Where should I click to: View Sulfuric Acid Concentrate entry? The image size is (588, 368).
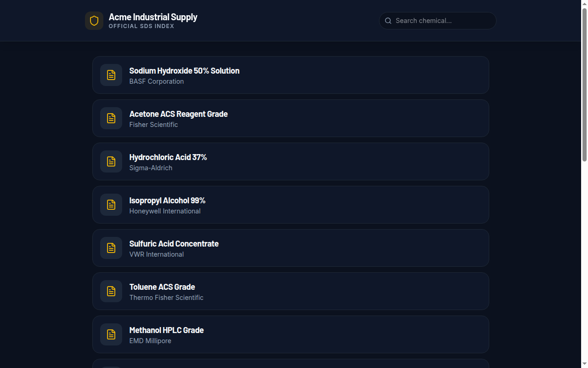(174, 244)
